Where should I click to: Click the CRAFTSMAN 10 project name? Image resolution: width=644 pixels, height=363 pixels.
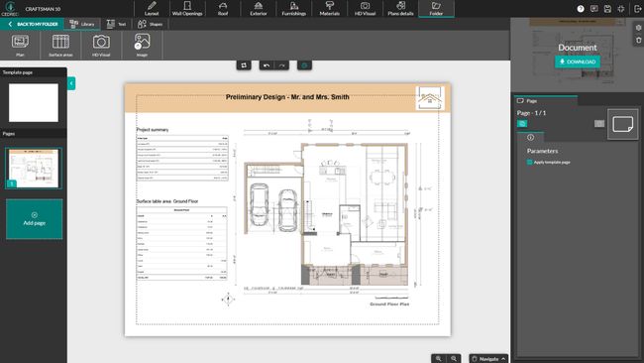[x=43, y=9]
